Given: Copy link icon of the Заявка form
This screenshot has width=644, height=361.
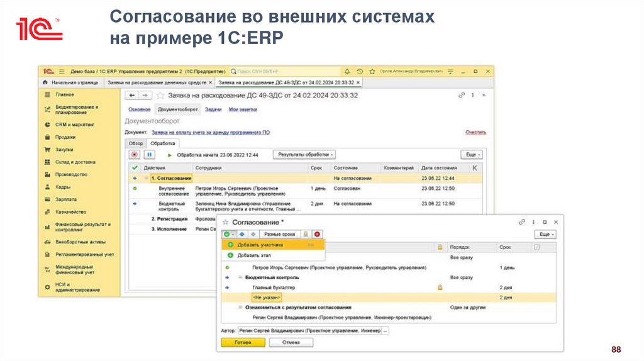Looking at the screenshot, I should click(x=462, y=95).
